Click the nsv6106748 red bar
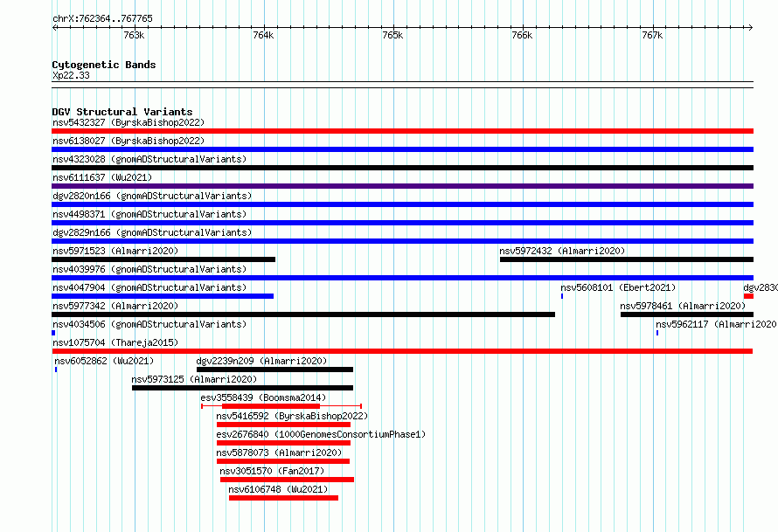The height and width of the screenshot is (532, 778). tap(283, 498)
